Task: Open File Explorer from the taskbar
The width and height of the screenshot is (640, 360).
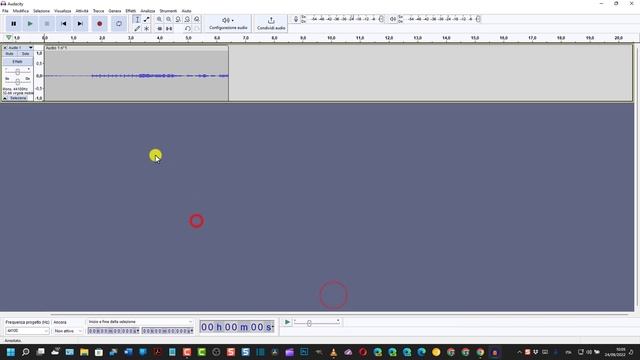Action: pyautogui.click(x=84, y=352)
